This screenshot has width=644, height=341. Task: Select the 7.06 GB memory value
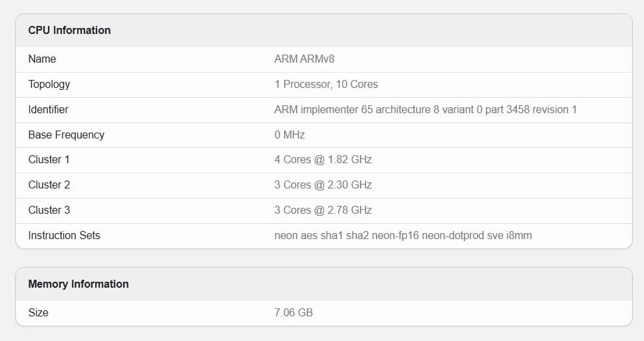click(293, 312)
